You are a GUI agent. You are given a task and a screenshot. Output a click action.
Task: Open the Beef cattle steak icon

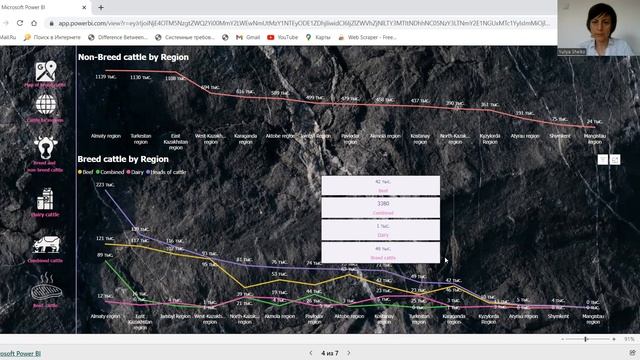[x=47, y=287]
